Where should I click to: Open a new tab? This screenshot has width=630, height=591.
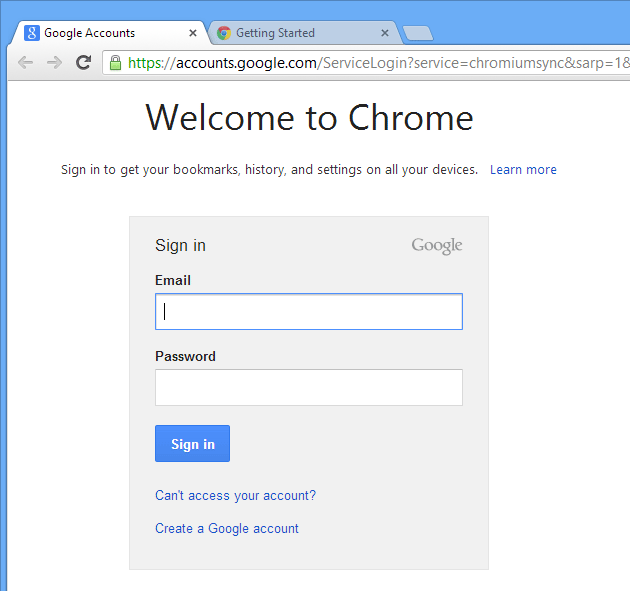(x=418, y=33)
